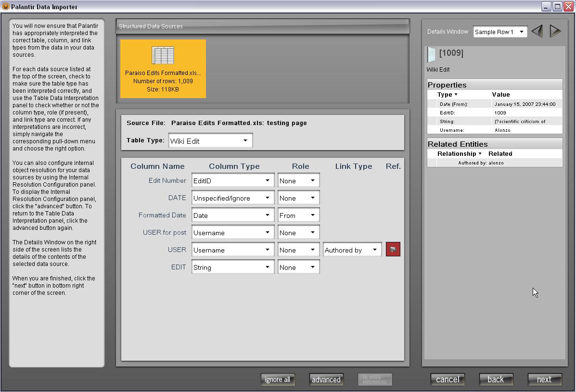
Task: Sort related entities by Relationship header
Action: (x=459, y=154)
